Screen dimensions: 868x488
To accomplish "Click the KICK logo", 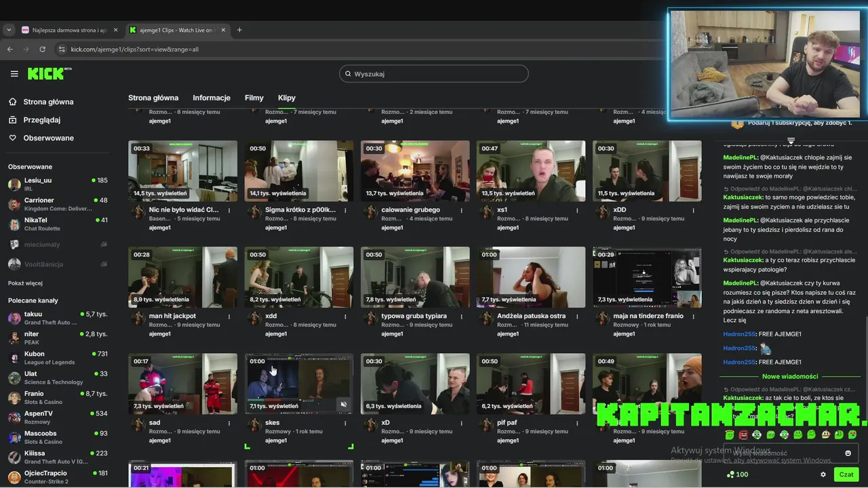I will point(49,74).
